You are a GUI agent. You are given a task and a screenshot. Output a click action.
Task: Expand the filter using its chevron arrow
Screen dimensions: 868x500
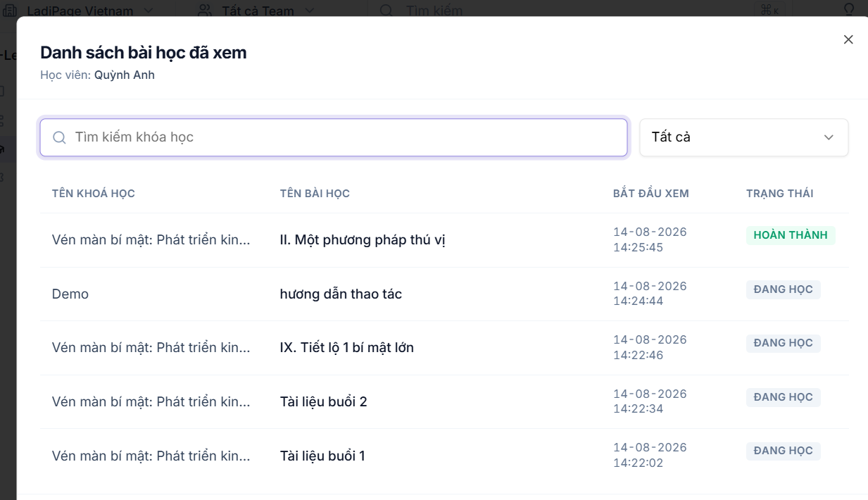(x=829, y=137)
